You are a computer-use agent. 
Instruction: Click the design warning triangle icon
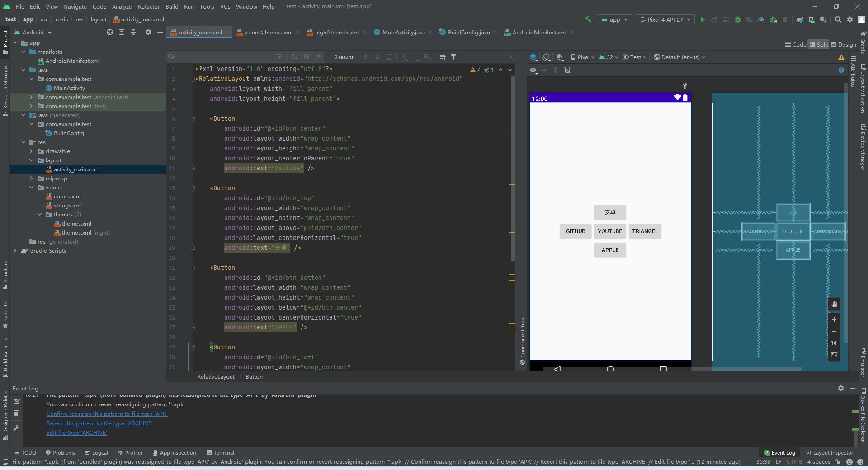click(841, 57)
